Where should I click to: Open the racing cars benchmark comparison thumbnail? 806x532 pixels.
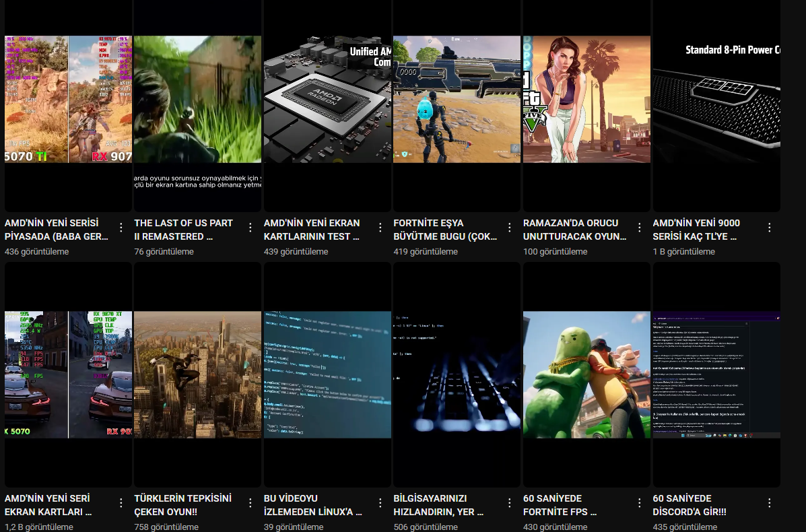pos(69,374)
